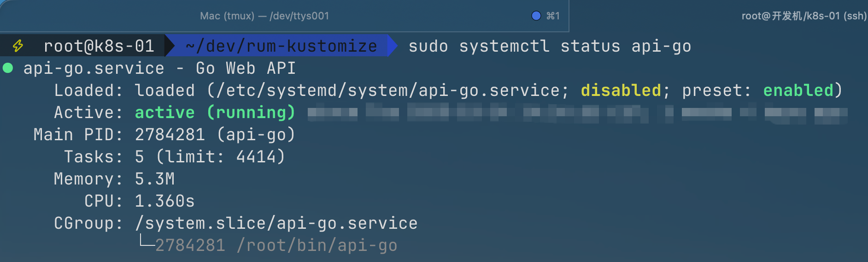Screen dimensions: 868x262
Task: Click the green service status dot
Action: [8, 68]
